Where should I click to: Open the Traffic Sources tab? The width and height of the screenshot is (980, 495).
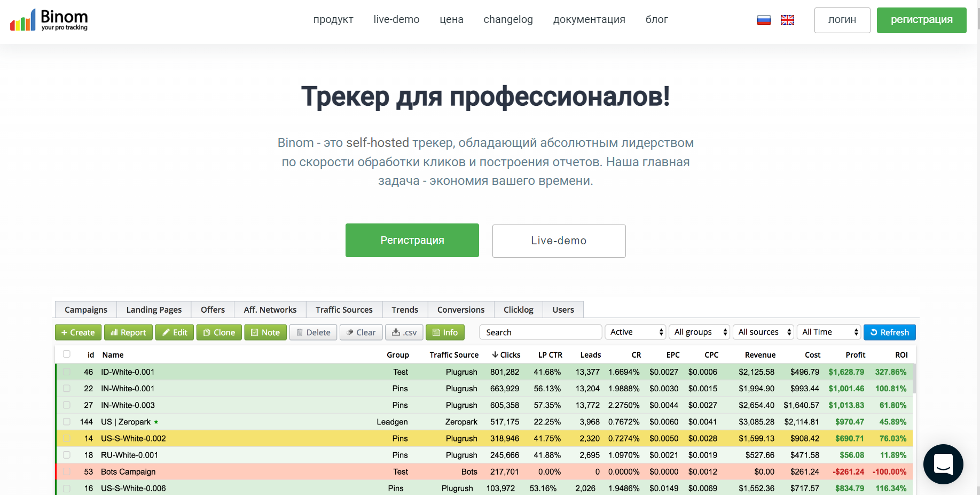point(344,310)
